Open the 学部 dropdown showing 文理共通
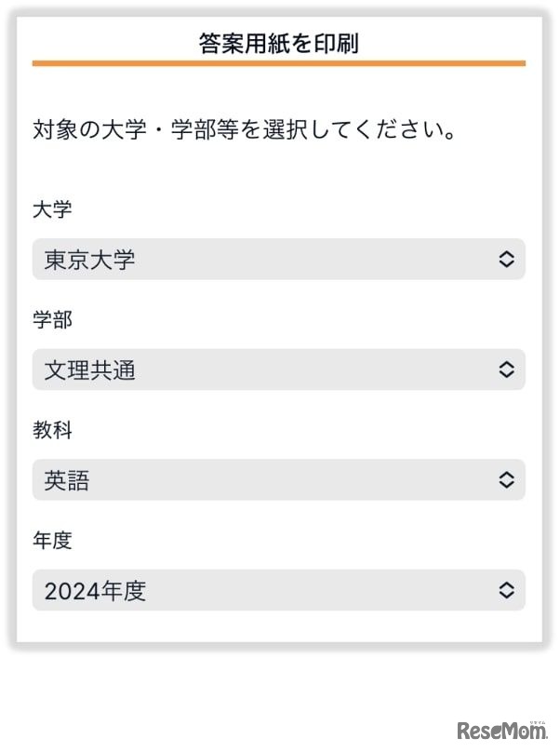The height and width of the screenshot is (752, 560). [x=279, y=369]
